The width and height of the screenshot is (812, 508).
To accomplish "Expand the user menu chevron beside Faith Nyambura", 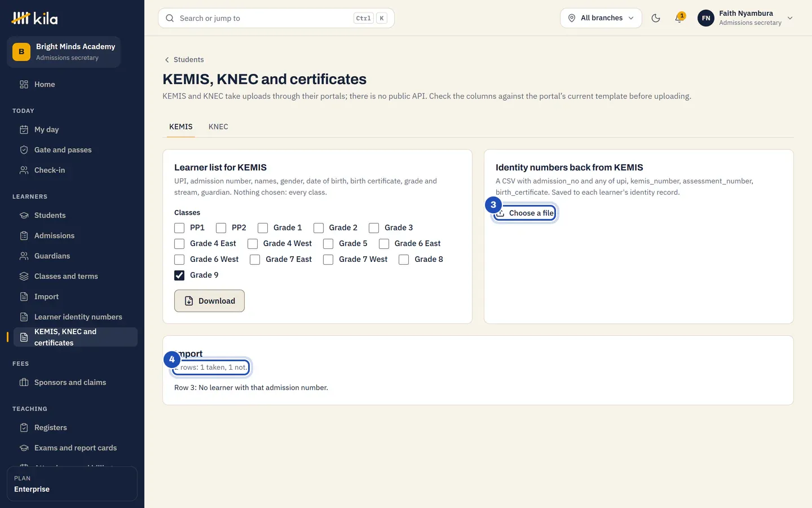I will (790, 18).
